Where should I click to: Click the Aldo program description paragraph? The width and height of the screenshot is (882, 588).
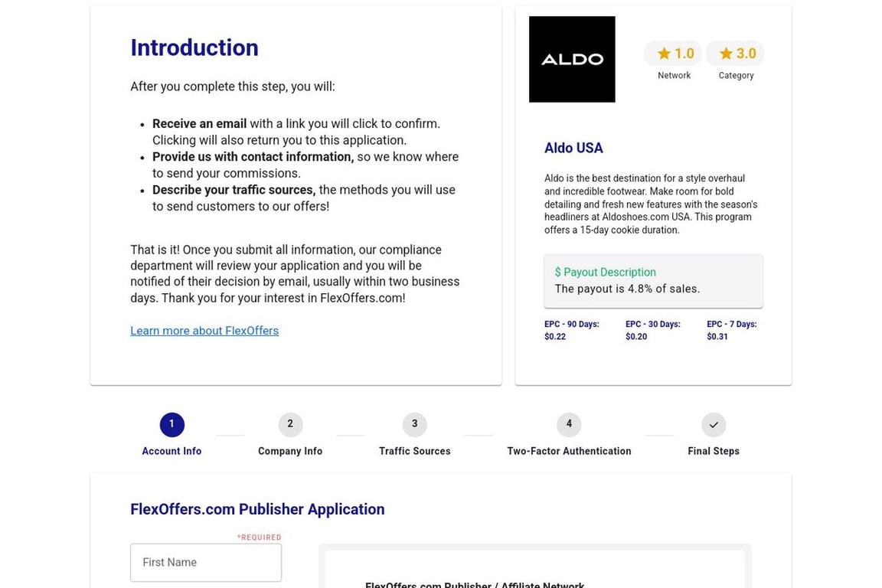click(651, 204)
